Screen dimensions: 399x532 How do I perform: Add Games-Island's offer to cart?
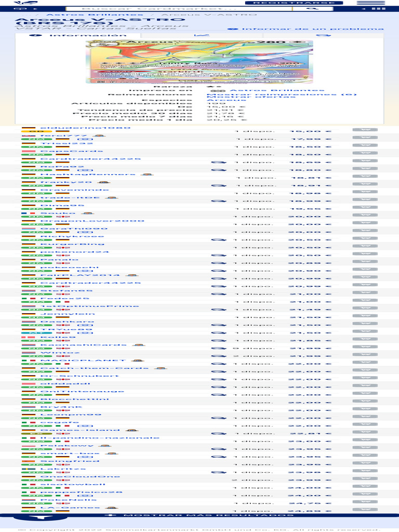365,432
